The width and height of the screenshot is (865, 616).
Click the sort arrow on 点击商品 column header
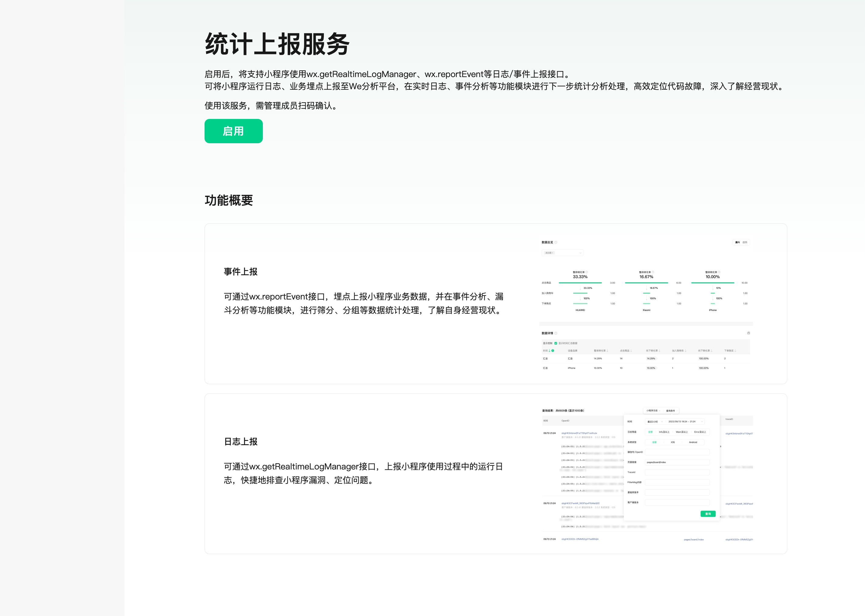[x=631, y=350]
